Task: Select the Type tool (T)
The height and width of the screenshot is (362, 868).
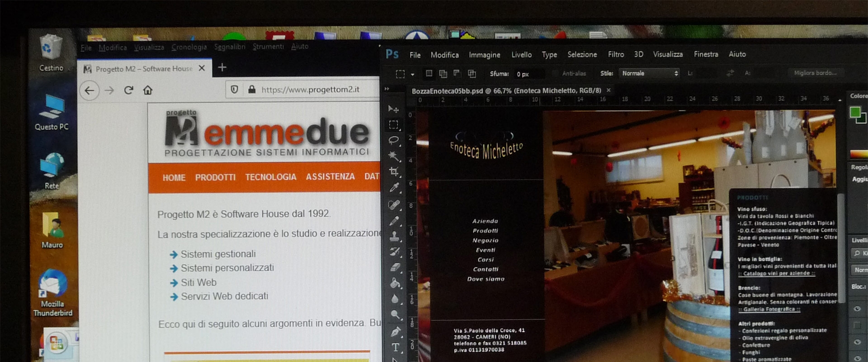Action: coord(396,347)
